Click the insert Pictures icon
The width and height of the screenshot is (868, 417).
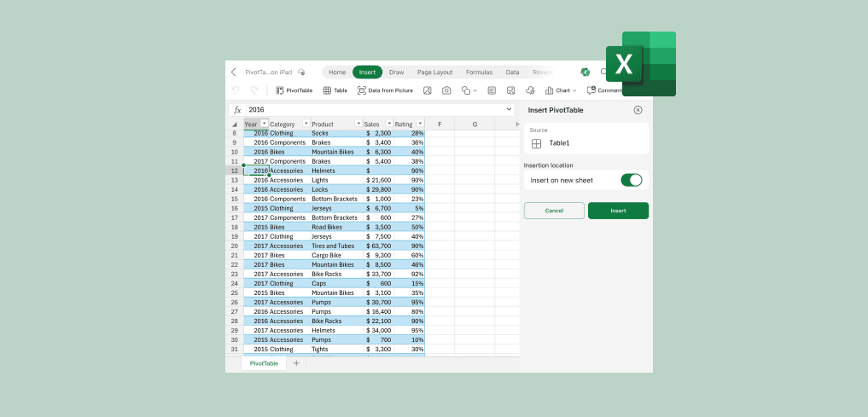pos(427,90)
